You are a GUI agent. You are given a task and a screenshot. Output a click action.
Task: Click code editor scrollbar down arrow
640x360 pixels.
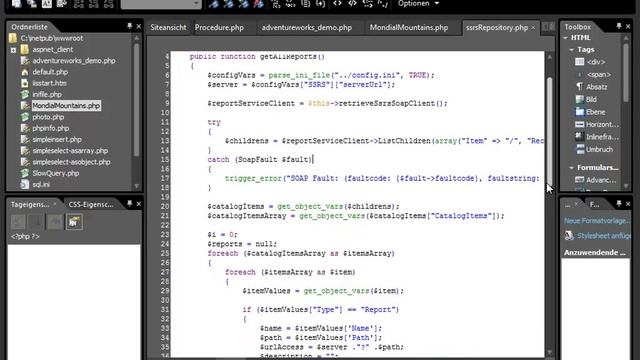(550, 352)
